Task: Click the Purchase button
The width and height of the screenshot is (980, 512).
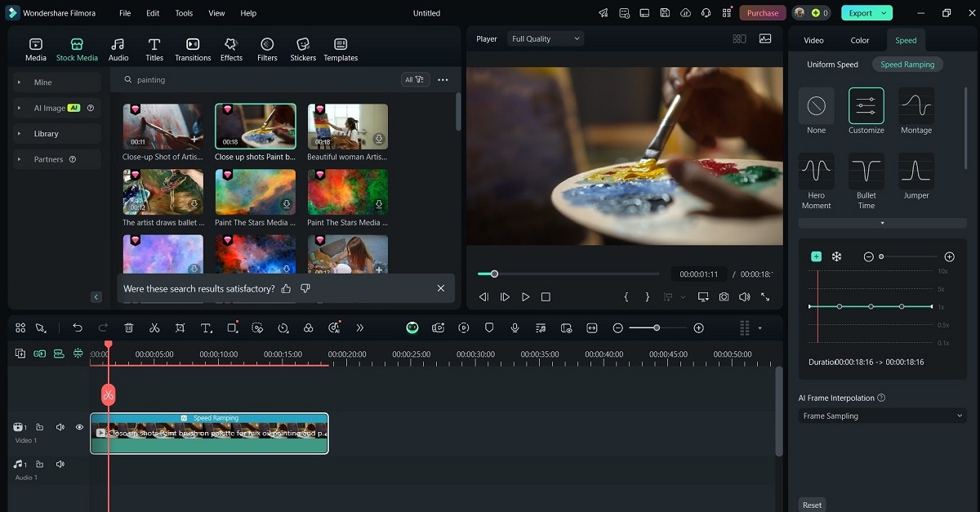Action: [x=763, y=13]
